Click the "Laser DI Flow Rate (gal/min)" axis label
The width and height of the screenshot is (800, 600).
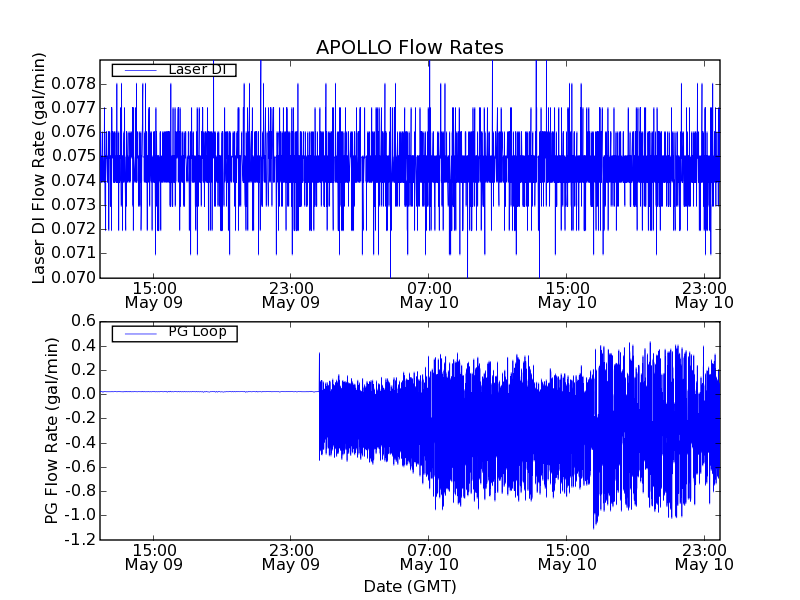(x=40, y=168)
